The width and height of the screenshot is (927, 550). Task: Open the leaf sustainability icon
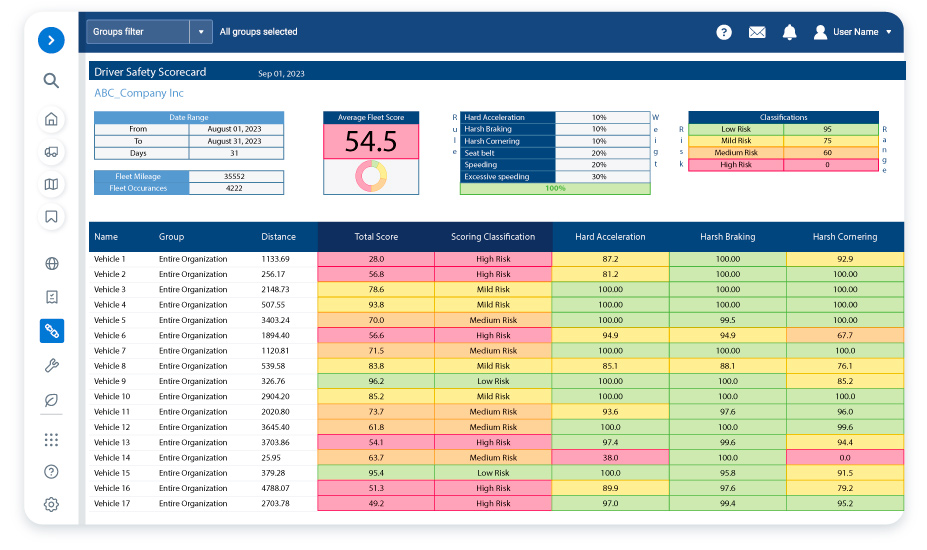click(51, 400)
